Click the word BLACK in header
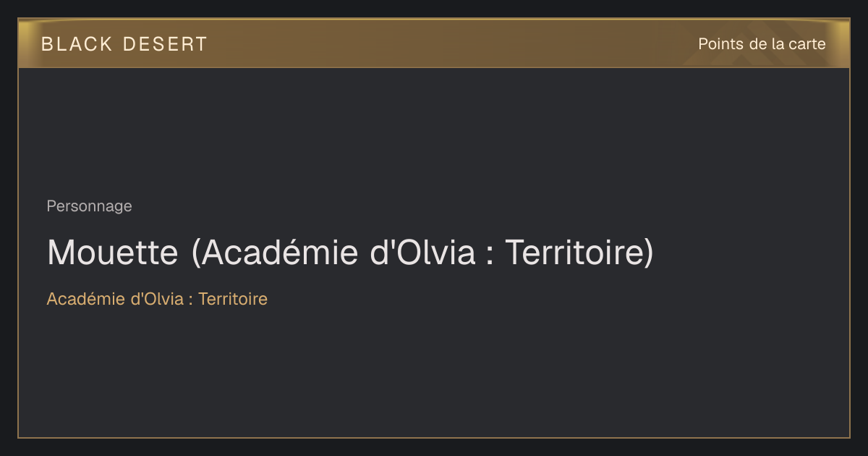868x456 pixels. point(77,44)
